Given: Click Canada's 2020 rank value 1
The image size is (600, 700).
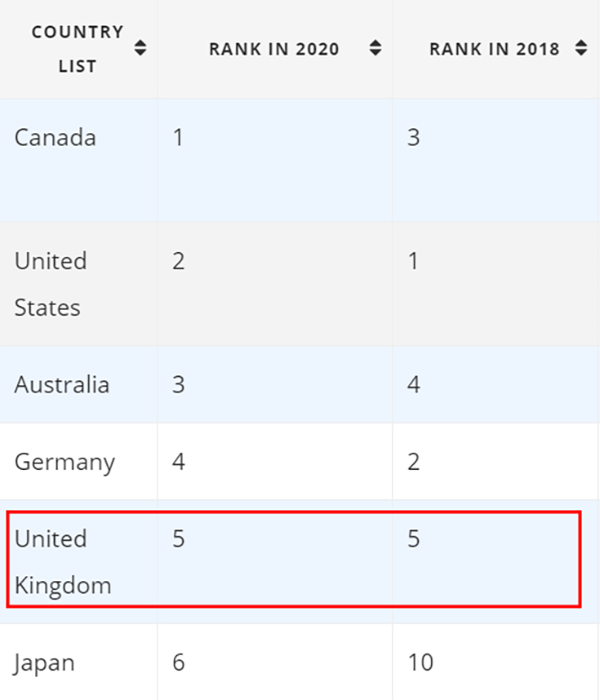Looking at the screenshot, I should tap(178, 138).
